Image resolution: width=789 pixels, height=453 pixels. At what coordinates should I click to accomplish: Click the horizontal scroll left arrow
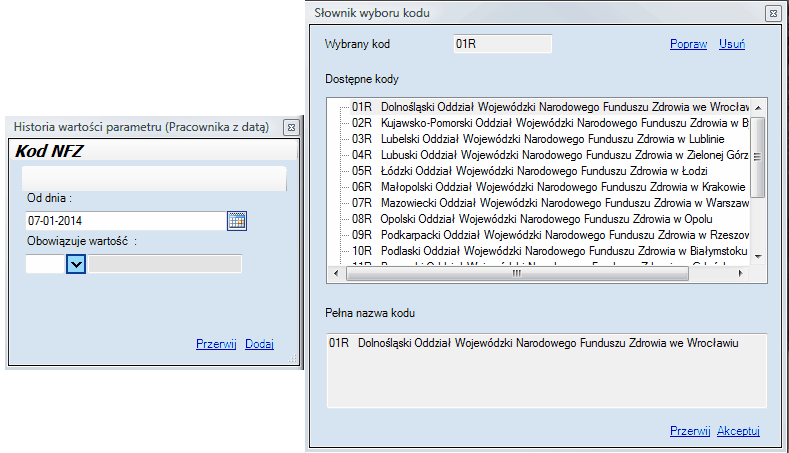(336, 273)
